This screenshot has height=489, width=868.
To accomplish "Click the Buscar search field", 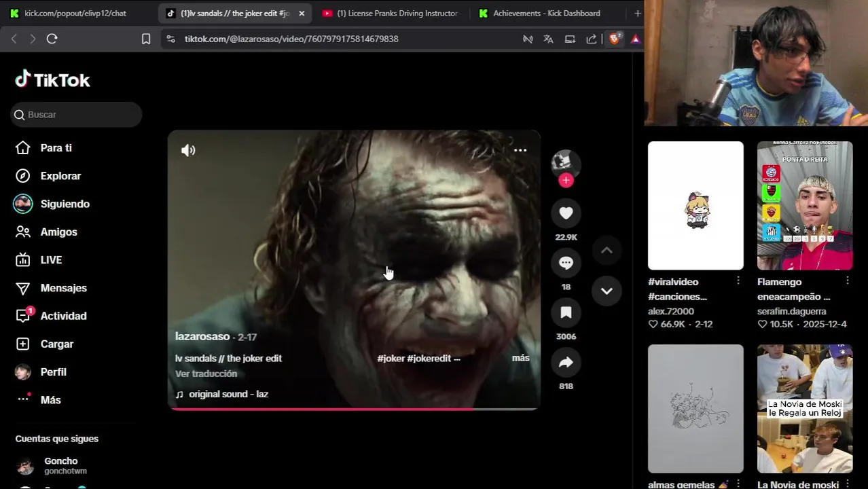I will [x=76, y=115].
